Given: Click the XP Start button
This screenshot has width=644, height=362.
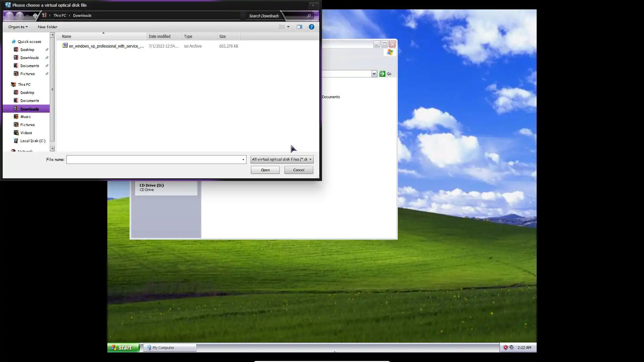Looking at the screenshot, I should (123, 348).
